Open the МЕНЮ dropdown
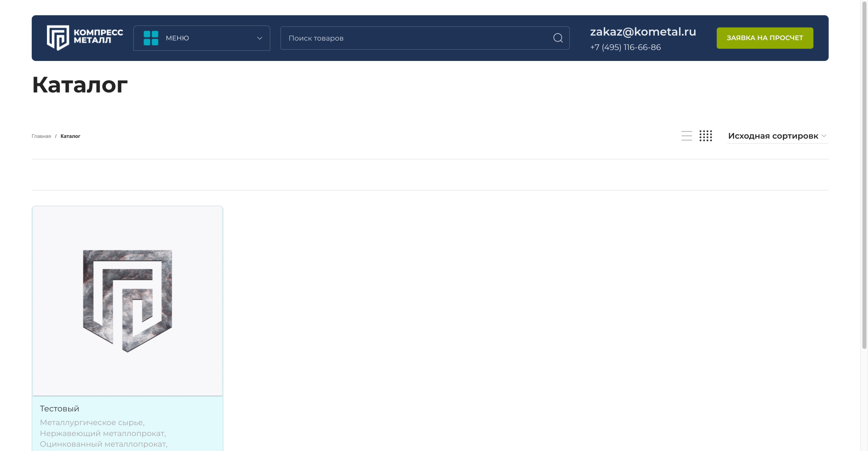This screenshot has height=451, width=868. click(202, 38)
